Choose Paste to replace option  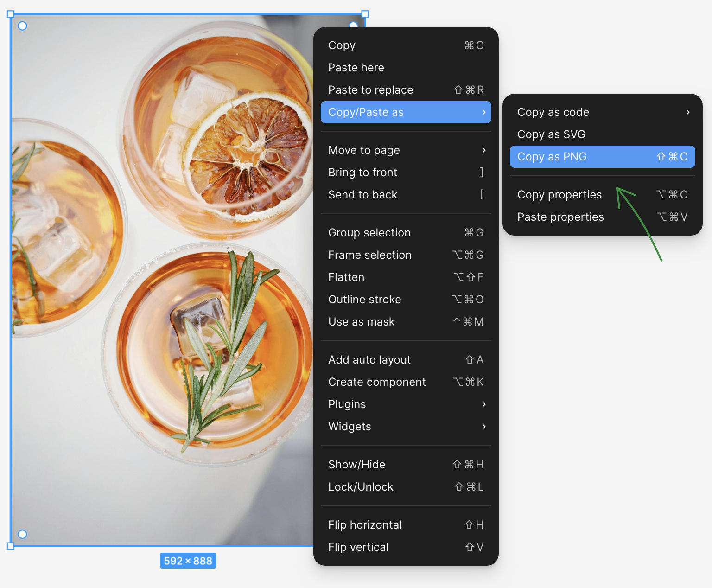[x=406, y=90]
